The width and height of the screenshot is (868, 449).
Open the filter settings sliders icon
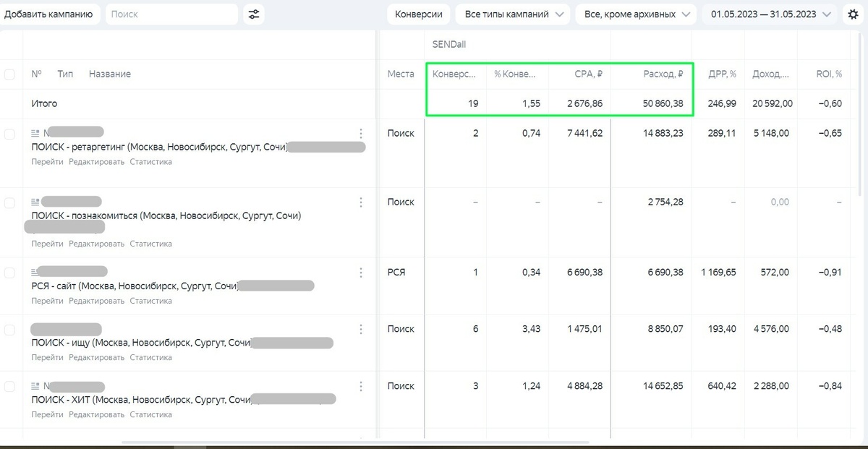click(253, 14)
